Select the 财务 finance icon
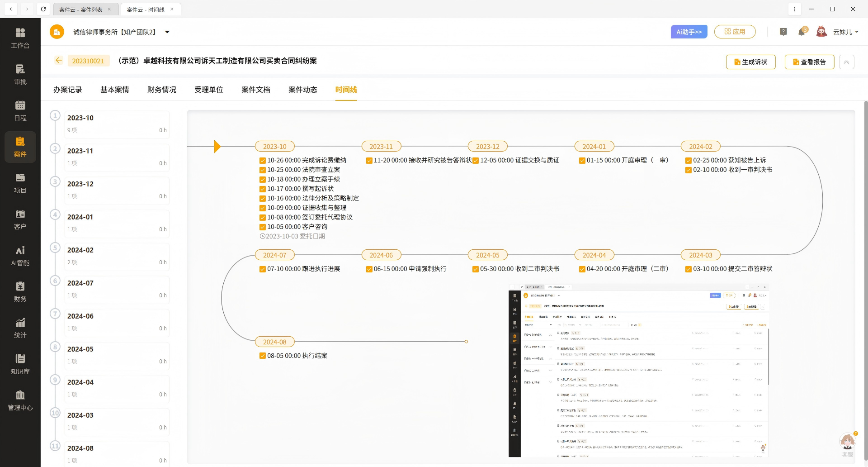868x467 pixels. [20, 291]
